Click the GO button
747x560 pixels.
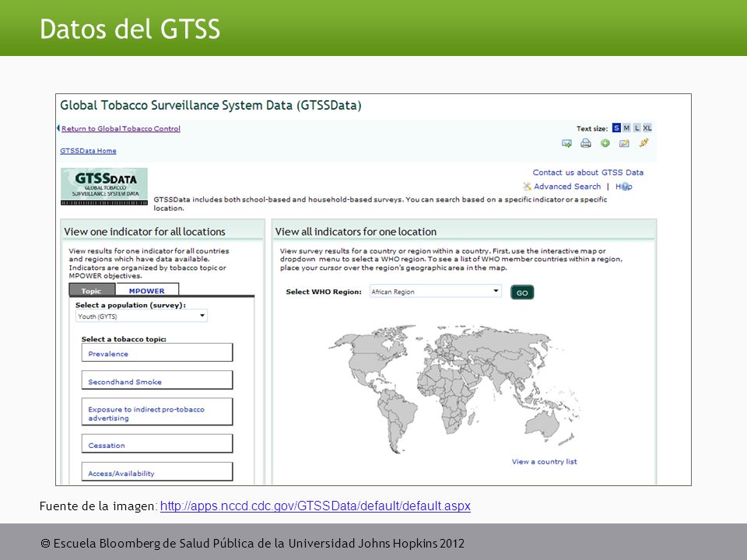(522, 292)
